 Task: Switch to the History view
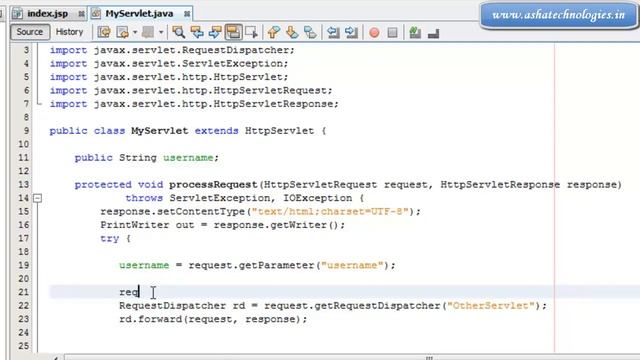point(69,32)
